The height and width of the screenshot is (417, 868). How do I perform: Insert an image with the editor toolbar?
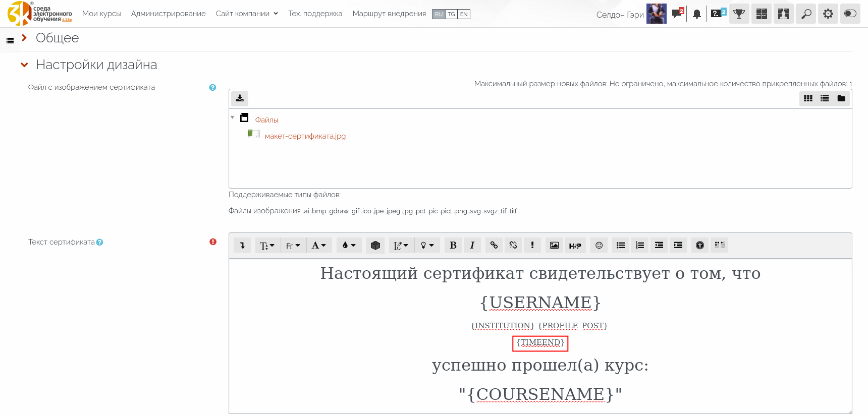click(554, 245)
